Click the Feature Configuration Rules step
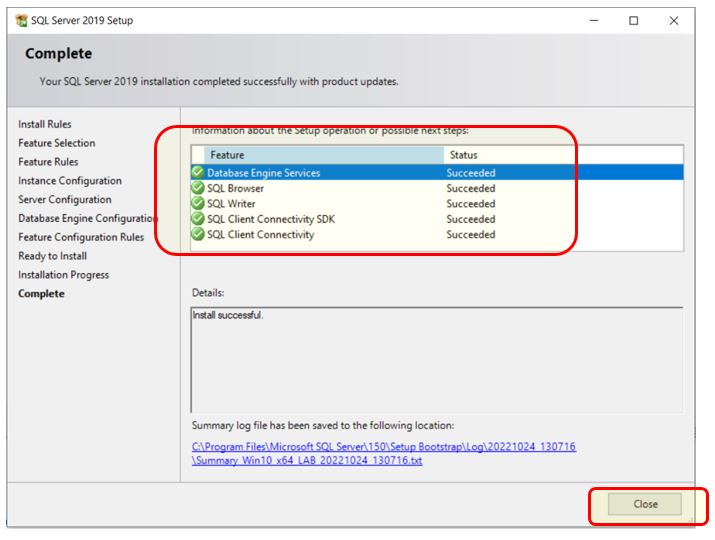 (81, 237)
